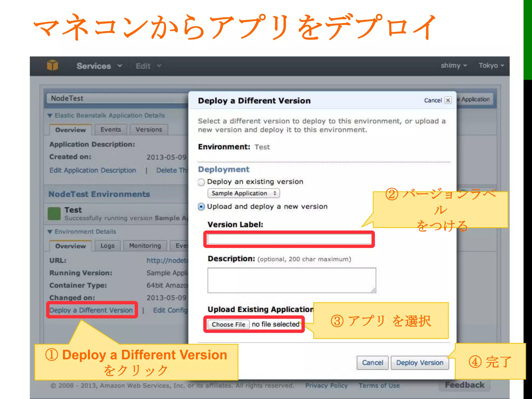Click Cancel button at dialog bottom
Viewport: 532px width, 399px height.
coord(373,363)
